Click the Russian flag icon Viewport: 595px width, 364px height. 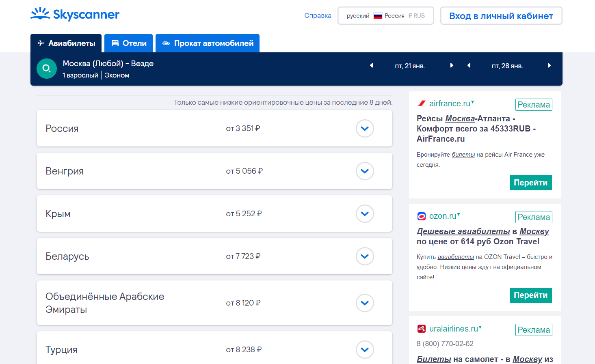click(x=378, y=16)
